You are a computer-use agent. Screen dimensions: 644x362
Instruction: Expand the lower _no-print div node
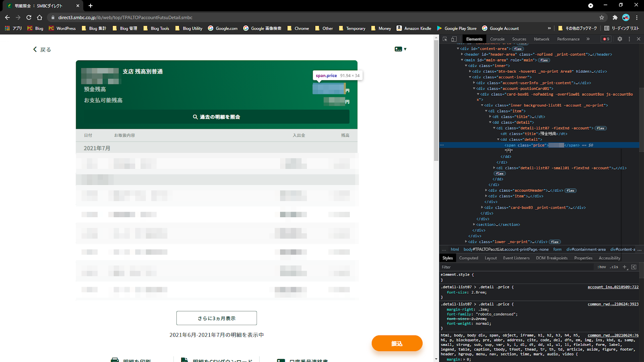pos(466,242)
